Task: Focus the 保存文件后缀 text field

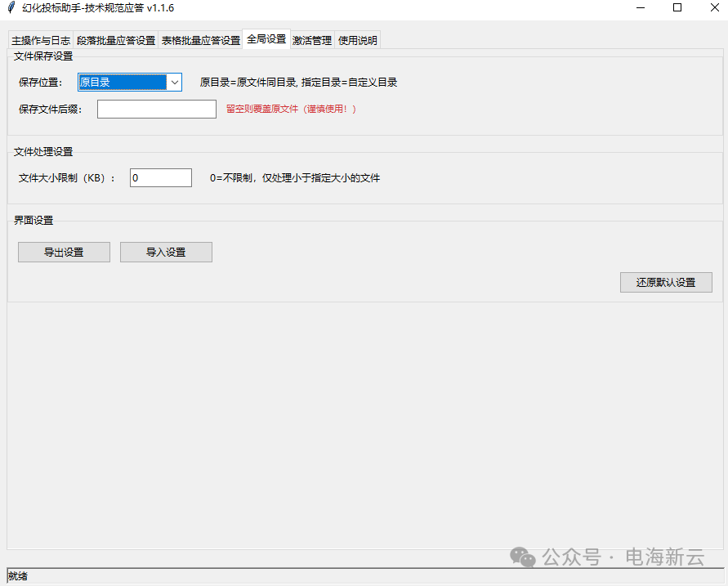Action: click(156, 110)
